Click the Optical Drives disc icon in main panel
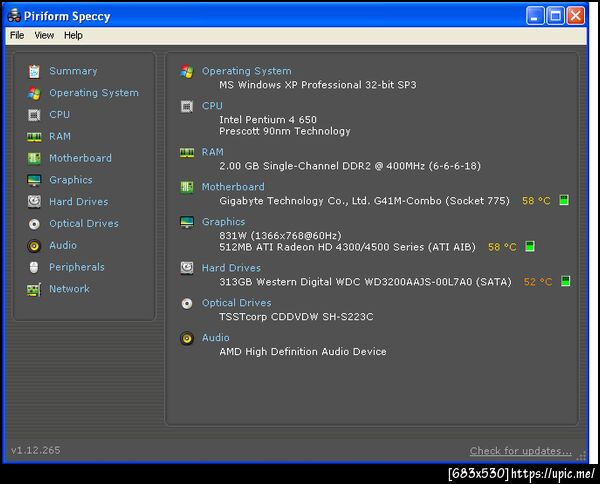This screenshot has height=484, width=600. coord(187,303)
